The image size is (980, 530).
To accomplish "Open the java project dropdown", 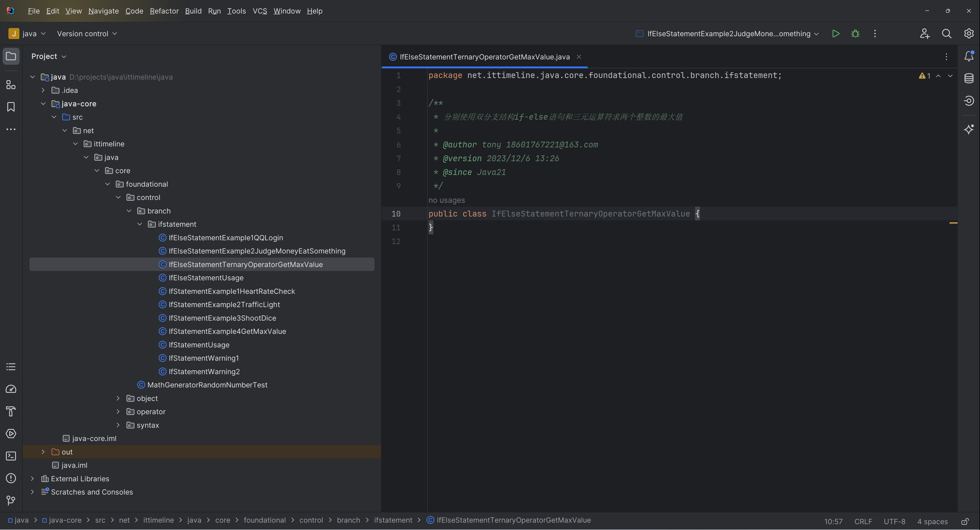I will pos(27,34).
